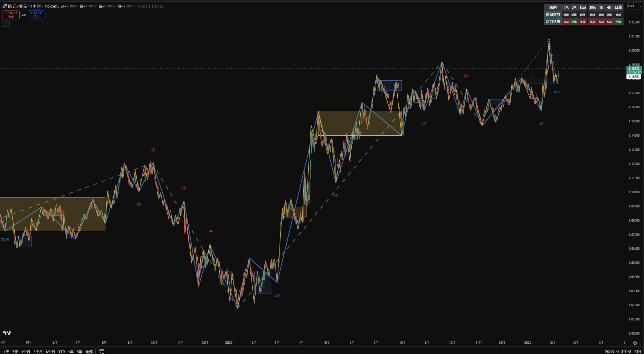Click the 欧元/美元 symbol title
The height and width of the screenshot is (354, 644).
(18, 6)
